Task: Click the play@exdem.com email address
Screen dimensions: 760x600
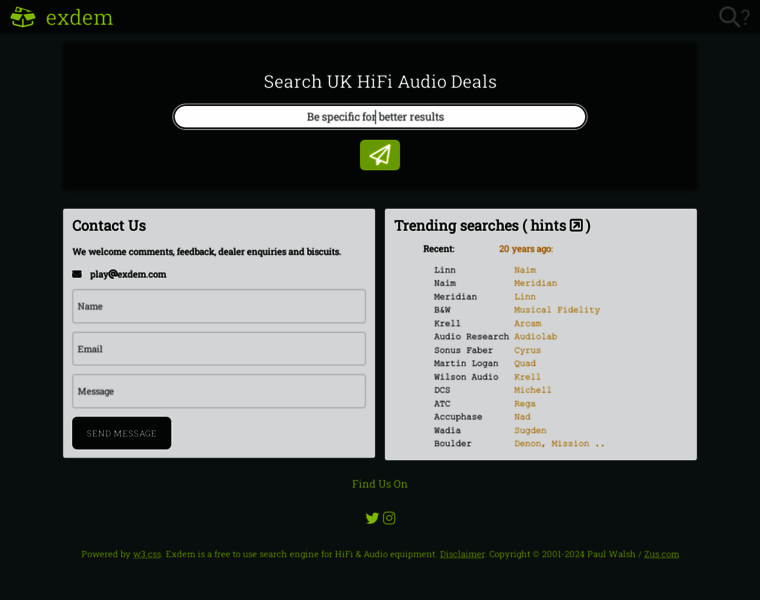Action: 128,274
